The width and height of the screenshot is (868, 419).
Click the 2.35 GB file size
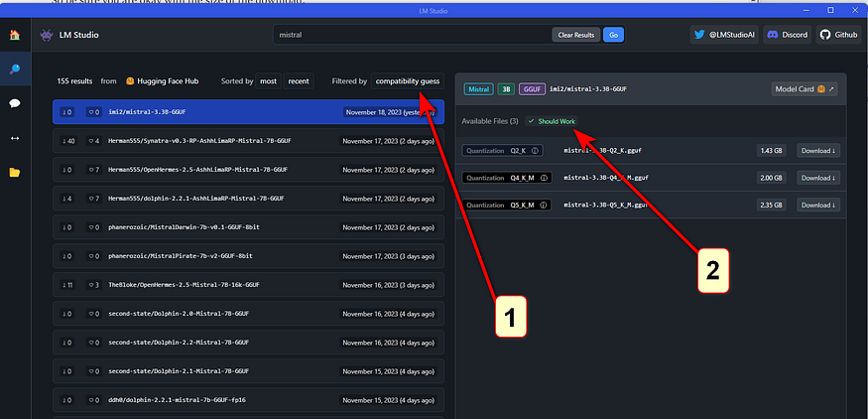click(771, 206)
